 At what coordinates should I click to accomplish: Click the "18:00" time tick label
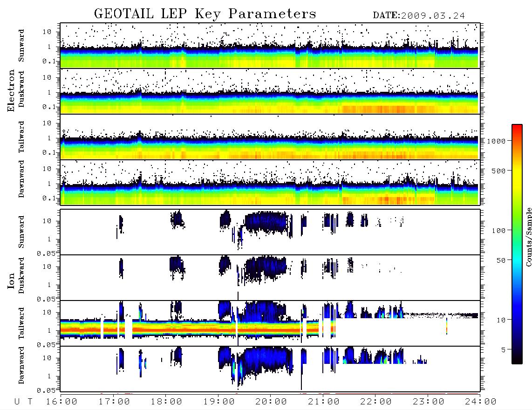tap(166, 402)
